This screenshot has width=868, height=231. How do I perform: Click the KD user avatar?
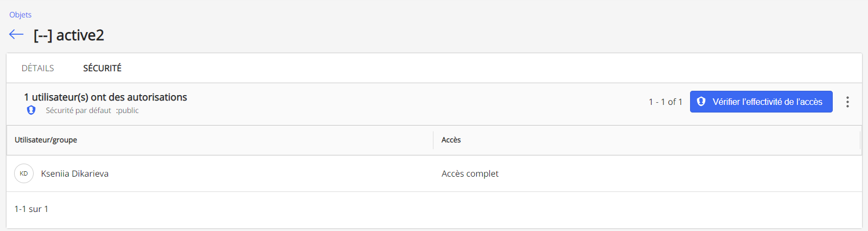coord(24,173)
